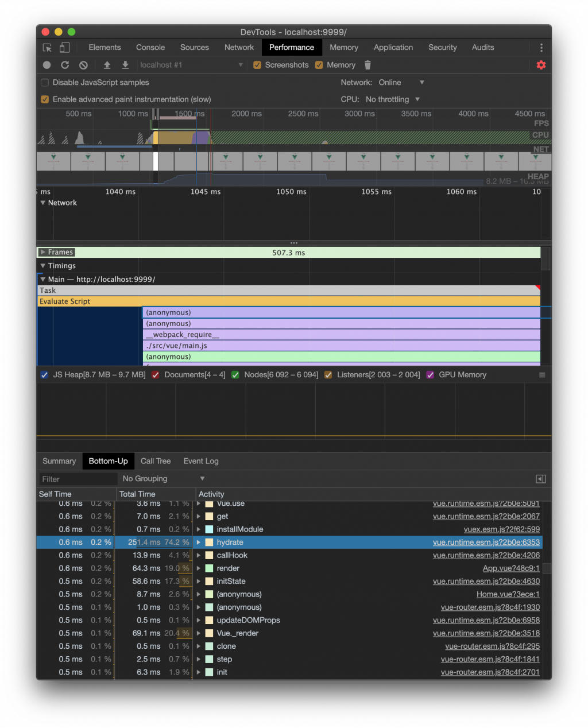Toggle the device toolbar icon
This screenshot has height=728, width=588.
click(65, 48)
